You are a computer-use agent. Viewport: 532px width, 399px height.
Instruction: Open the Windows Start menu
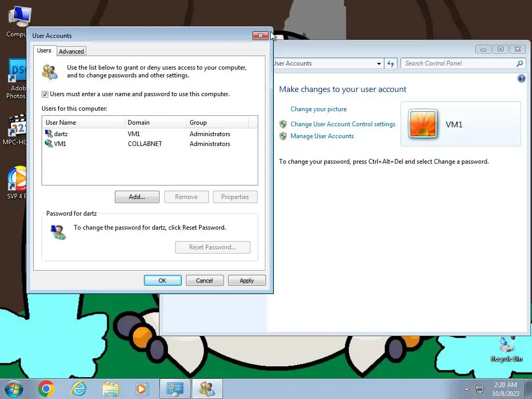pyautogui.click(x=14, y=389)
